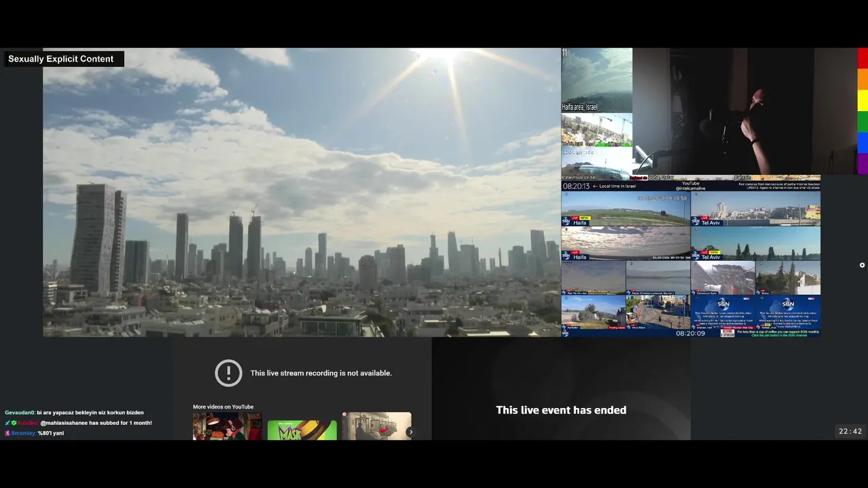Click the lower Haifa cloudy sky camera tile
This screenshot has height=488, width=868.
[x=626, y=243]
